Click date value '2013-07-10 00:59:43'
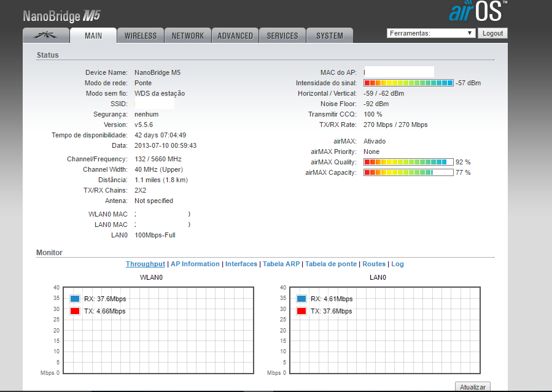 coord(165,145)
